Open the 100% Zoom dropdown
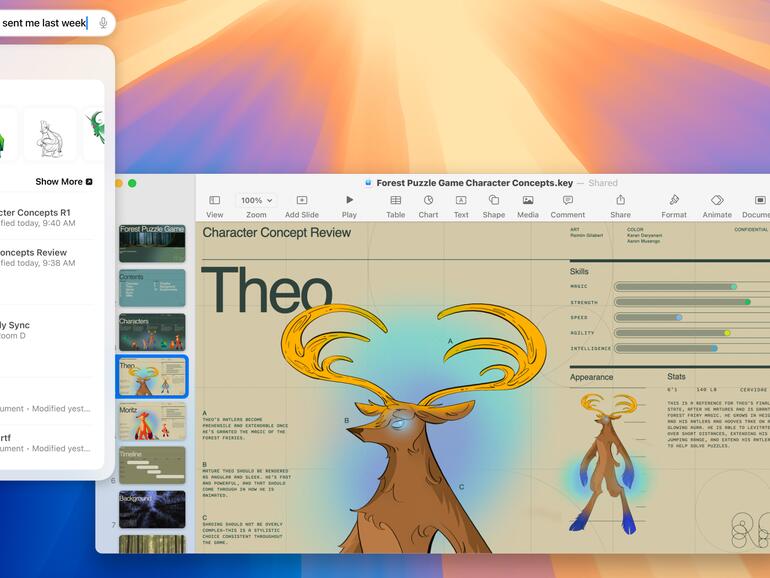This screenshot has height=578, width=770. [x=256, y=201]
